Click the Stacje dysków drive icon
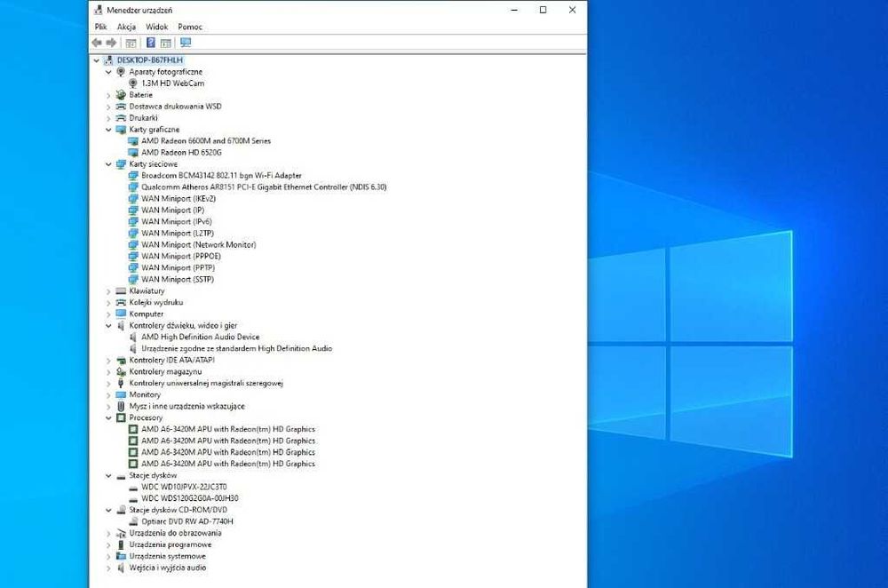Screen dimensions: 888x588 [121, 476]
